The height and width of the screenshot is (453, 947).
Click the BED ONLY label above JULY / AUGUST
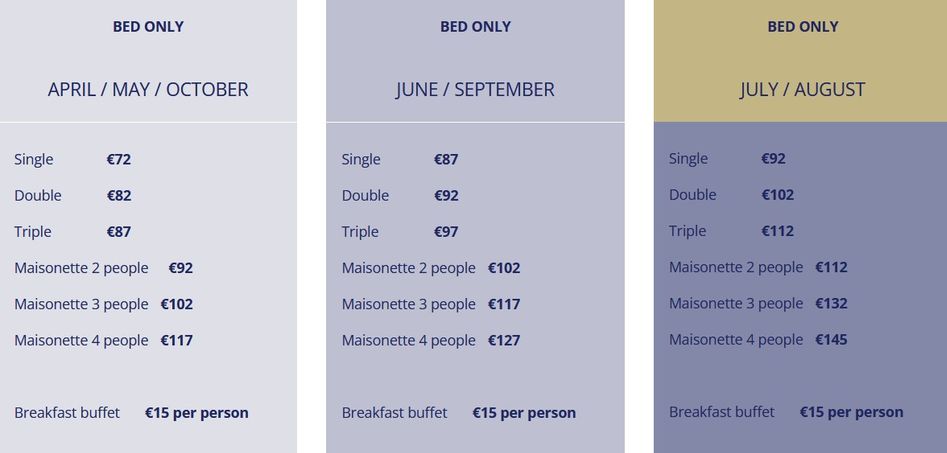[x=802, y=27]
